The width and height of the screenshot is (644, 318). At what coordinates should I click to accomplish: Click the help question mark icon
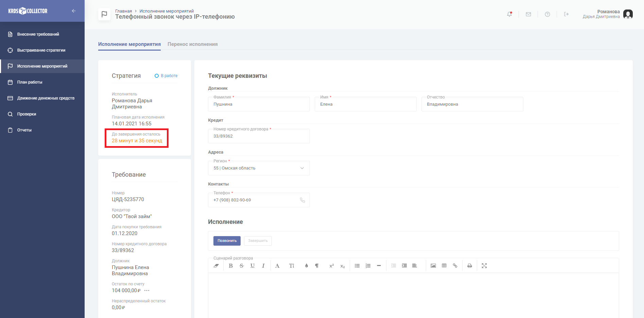pyautogui.click(x=547, y=14)
